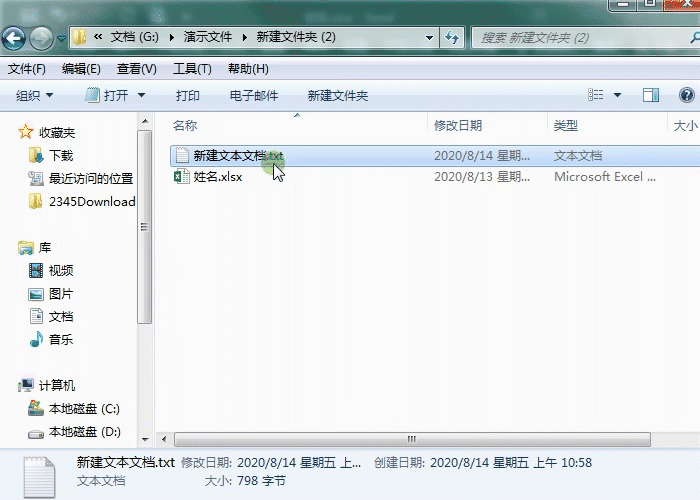Open the 组织 dropdown
This screenshot has width=700, height=500.
[34, 96]
